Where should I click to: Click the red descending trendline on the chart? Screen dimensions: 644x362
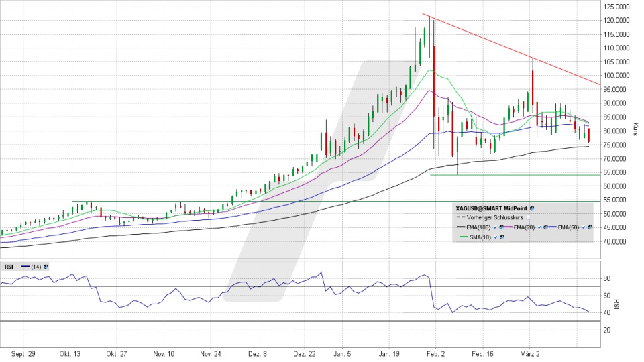(x=483, y=40)
